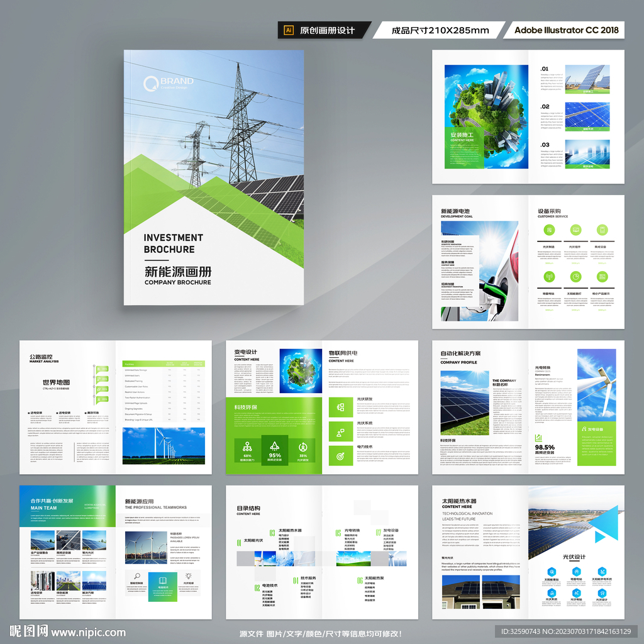Click green antenna icon above 地面电站
Screen dimensions: 644x644
click(x=548, y=277)
